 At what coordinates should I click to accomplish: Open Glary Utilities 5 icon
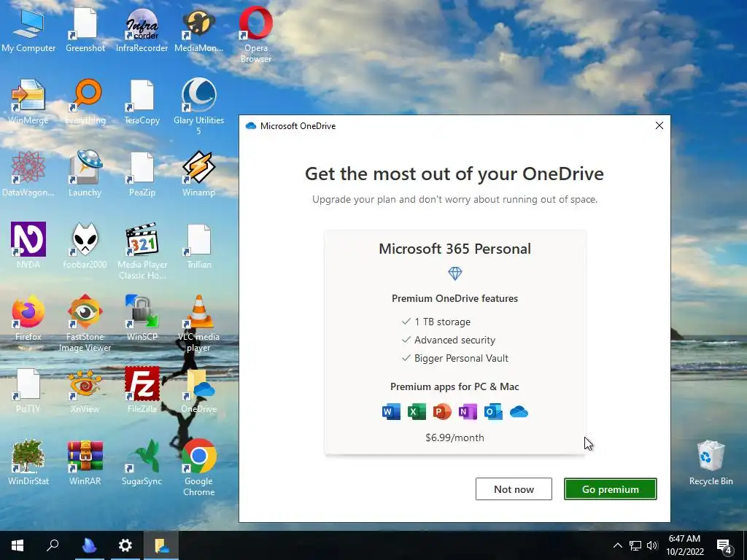tap(198, 106)
